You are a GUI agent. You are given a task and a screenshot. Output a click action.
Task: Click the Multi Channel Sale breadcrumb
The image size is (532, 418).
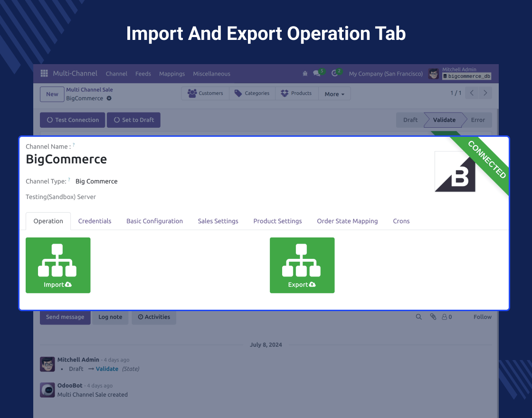[x=90, y=90]
